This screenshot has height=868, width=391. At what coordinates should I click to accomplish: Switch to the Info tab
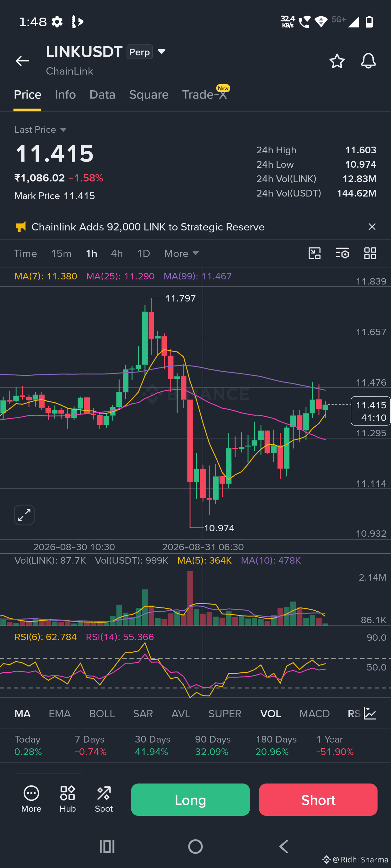point(65,95)
